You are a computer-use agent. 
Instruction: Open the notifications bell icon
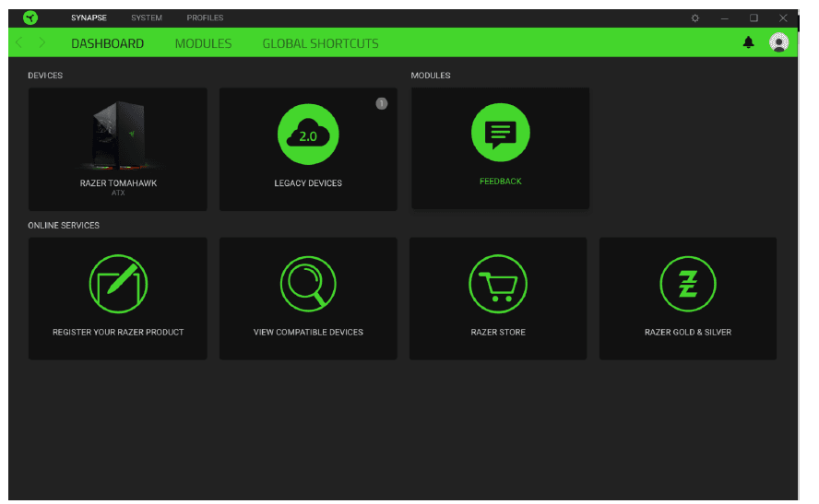point(748,43)
